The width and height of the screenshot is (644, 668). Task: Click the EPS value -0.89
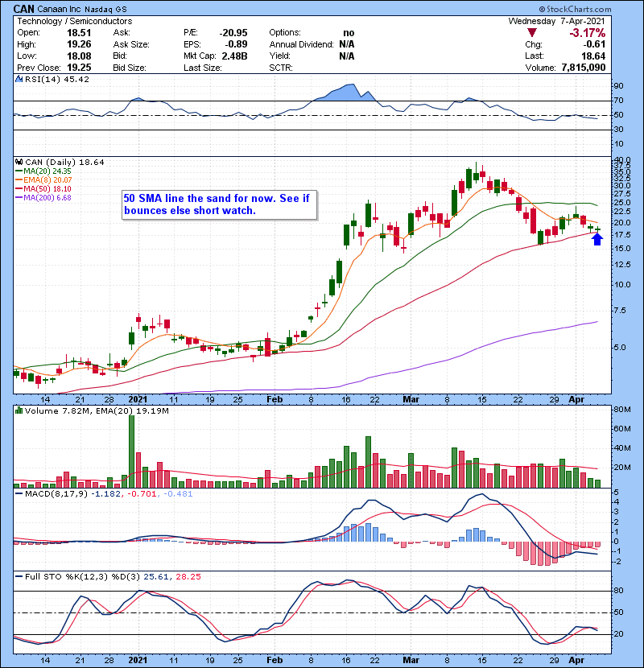(236, 44)
